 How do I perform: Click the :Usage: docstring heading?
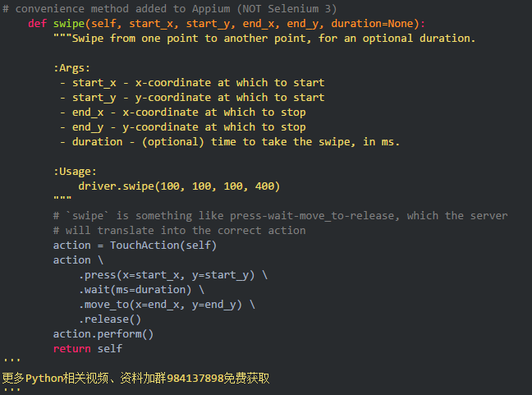[76, 172]
